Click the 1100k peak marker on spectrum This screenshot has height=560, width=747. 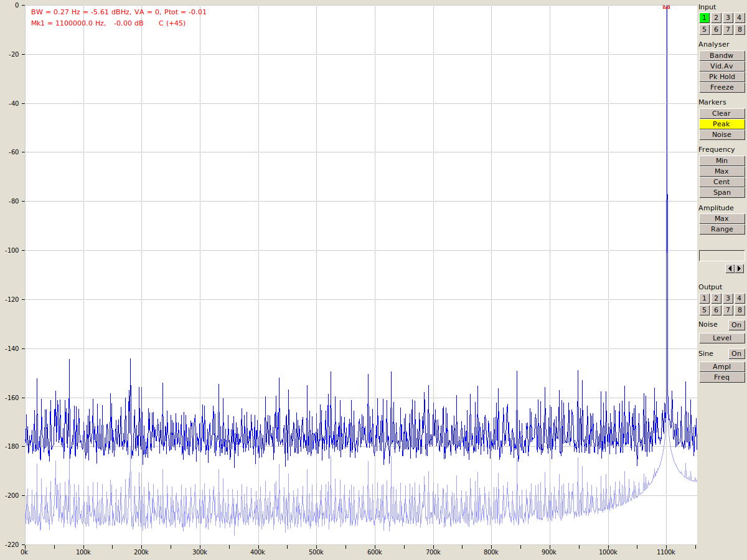tap(666, 6)
